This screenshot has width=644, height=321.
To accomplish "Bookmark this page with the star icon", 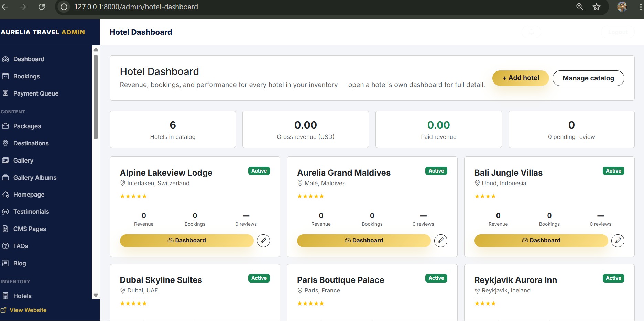I will tap(597, 7).
